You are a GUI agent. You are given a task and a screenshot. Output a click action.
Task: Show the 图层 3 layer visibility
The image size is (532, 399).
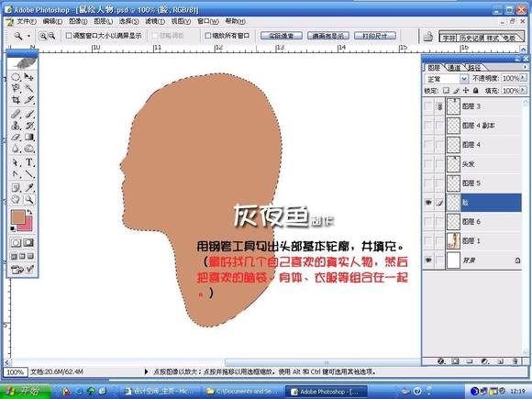coord(428,106)
